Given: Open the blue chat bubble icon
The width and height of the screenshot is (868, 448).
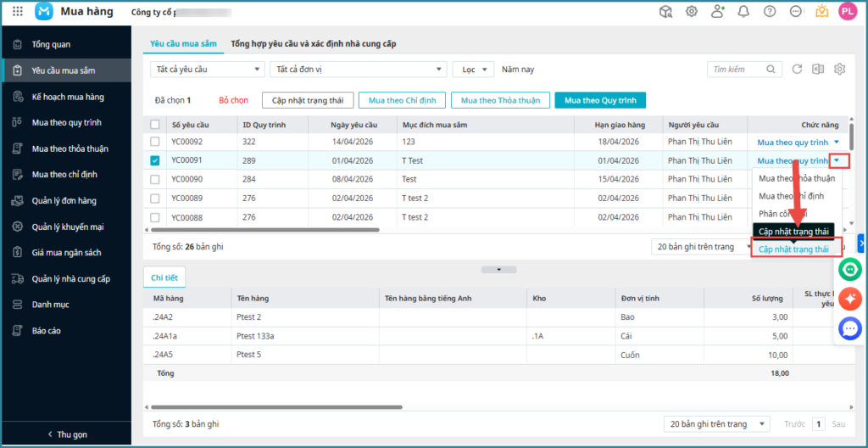Looking at the screenshot, I should pos(850,328).
